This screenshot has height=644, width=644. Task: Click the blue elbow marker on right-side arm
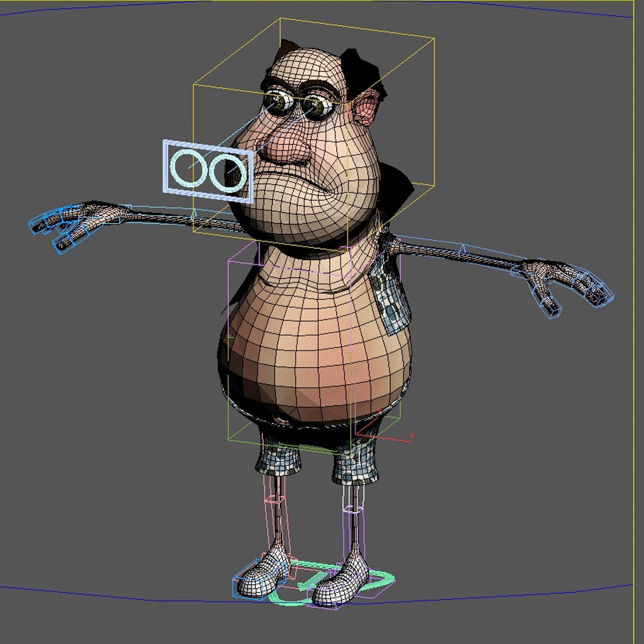(463, 249)
